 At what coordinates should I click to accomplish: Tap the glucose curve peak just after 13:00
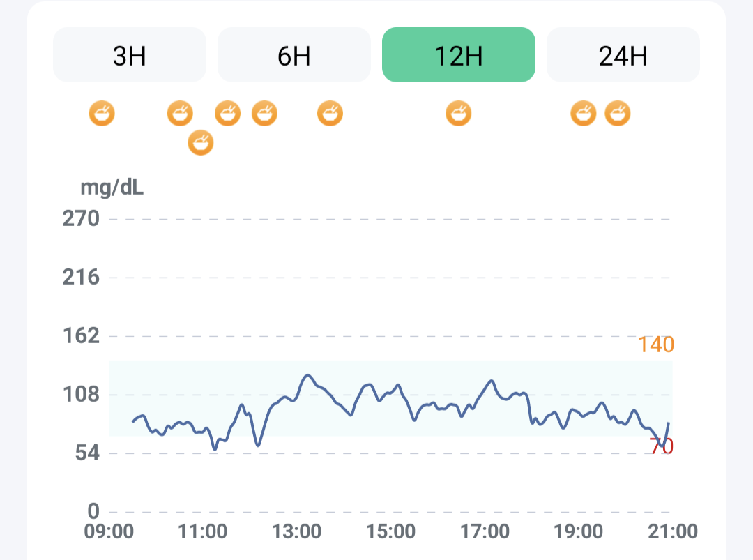(x=307, y=376)
